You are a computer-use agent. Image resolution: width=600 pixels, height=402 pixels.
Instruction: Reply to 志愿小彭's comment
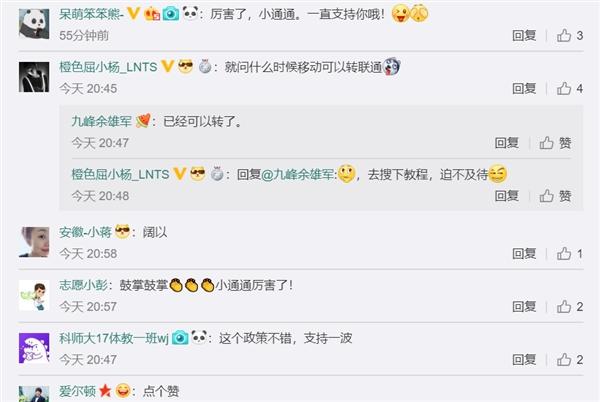(524, 307)
